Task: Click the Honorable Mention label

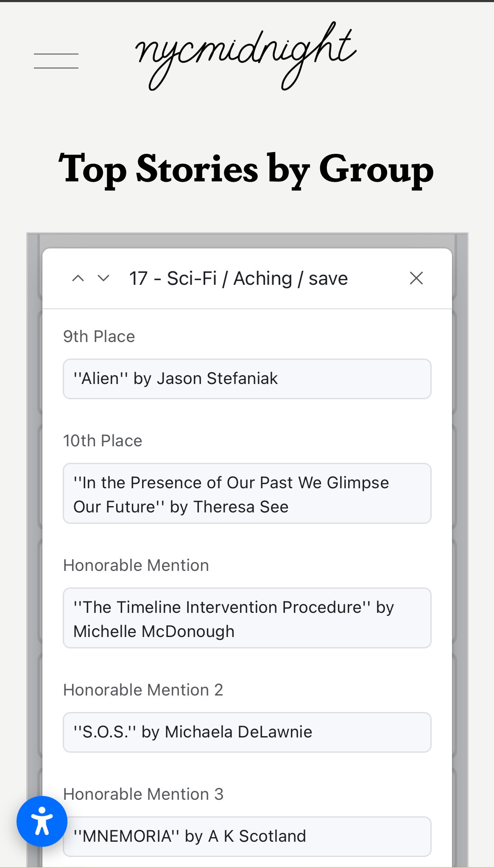Action: [x=136, y=565]
